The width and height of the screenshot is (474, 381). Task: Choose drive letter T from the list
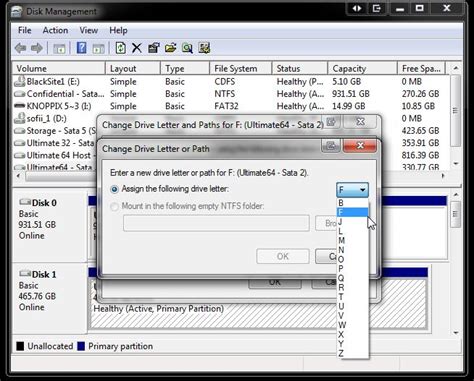click(353, 296)
